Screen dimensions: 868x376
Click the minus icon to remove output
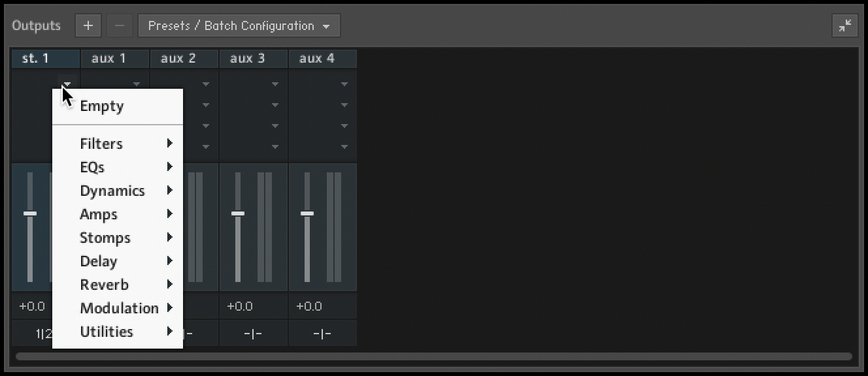[119, 26]
